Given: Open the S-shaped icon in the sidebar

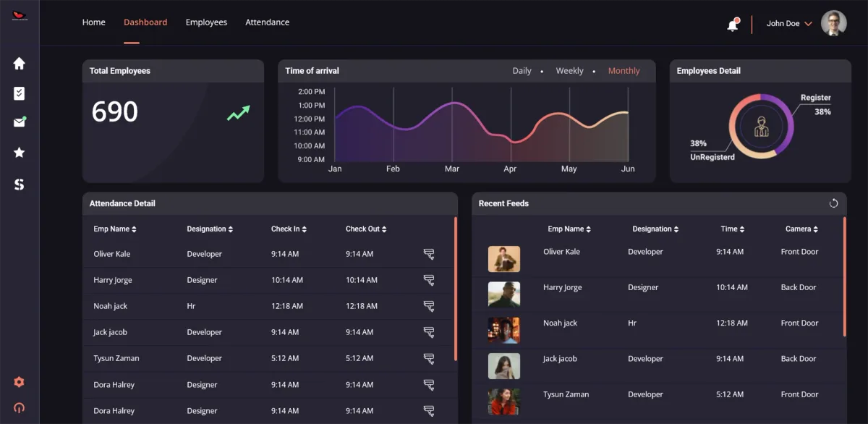Looking at the screenshot, I should 20,185.
